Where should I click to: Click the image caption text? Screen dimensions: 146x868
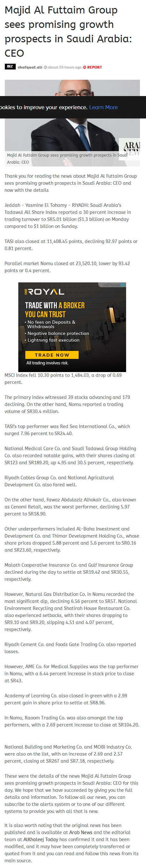click(x=67, y=158)
